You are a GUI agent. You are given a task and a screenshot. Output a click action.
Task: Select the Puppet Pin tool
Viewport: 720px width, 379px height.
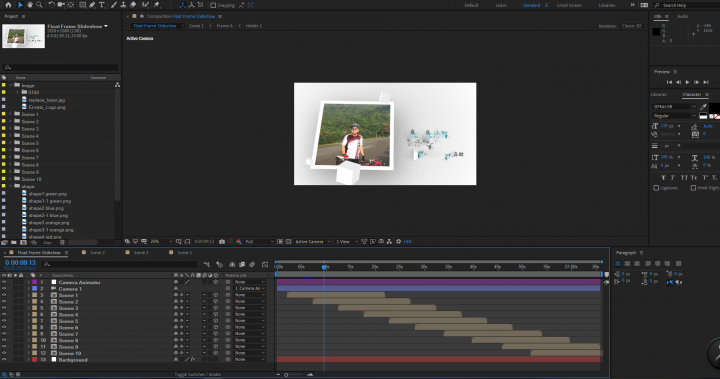157,5
